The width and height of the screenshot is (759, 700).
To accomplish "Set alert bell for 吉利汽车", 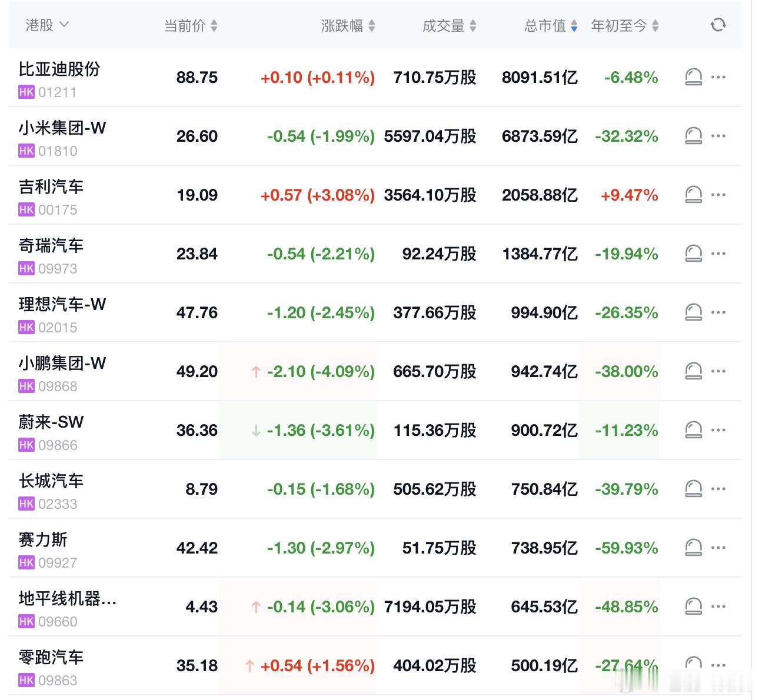I will pos(694,195).
